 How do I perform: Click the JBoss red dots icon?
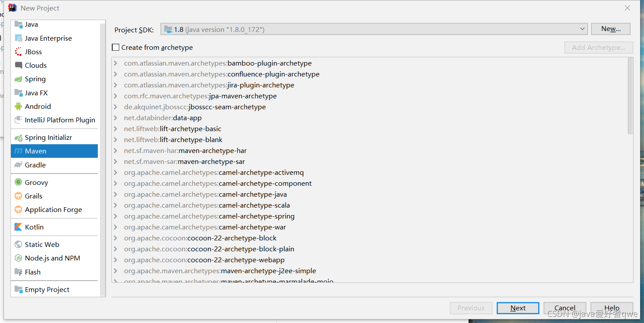pos(18,52)
